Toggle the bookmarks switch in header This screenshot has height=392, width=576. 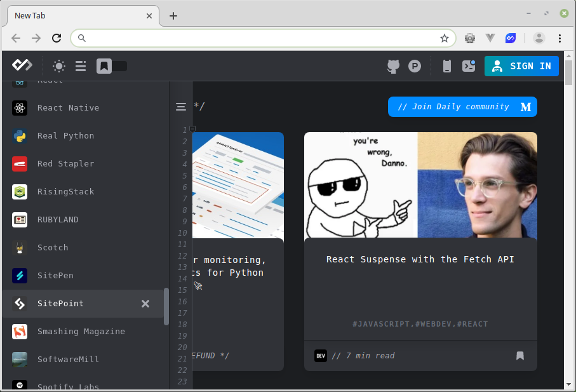[112, 66]
